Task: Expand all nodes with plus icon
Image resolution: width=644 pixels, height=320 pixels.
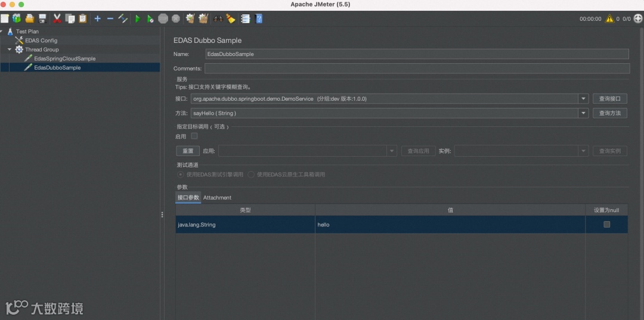Action: pos(97,18)
